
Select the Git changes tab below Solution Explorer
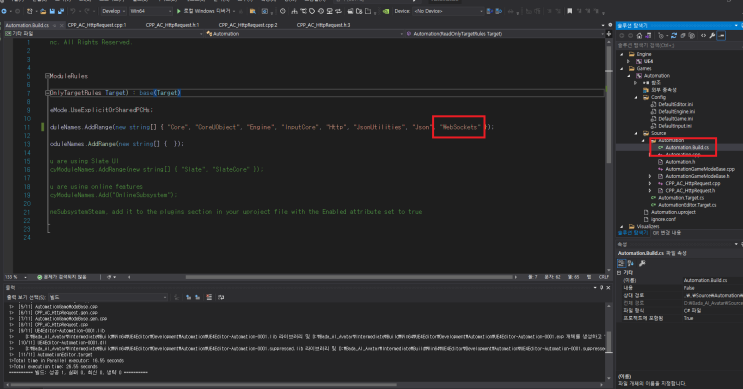(x=666, y=233)
